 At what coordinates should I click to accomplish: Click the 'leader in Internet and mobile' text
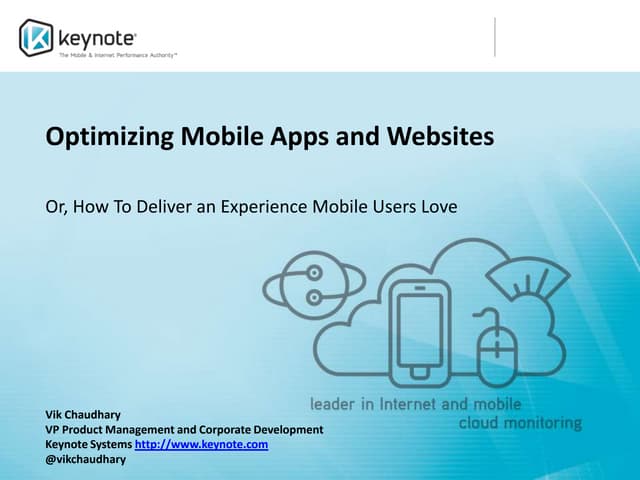[415, 404]
